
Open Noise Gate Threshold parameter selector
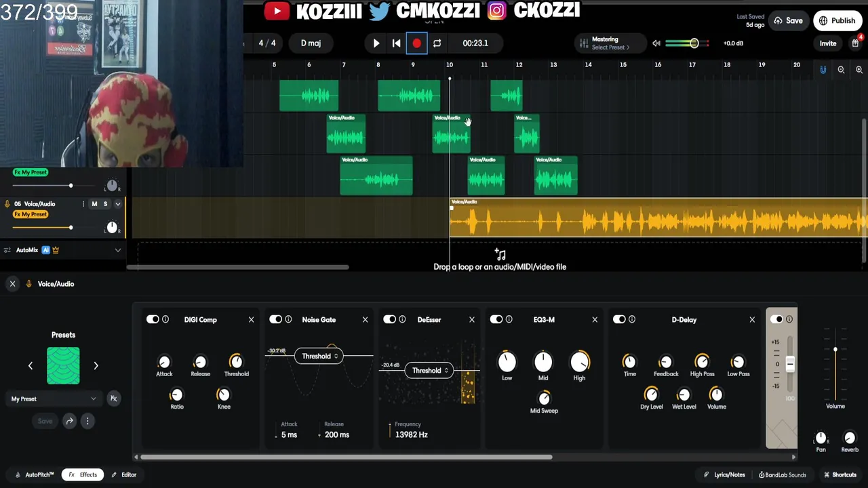click(x=319, y=356)
